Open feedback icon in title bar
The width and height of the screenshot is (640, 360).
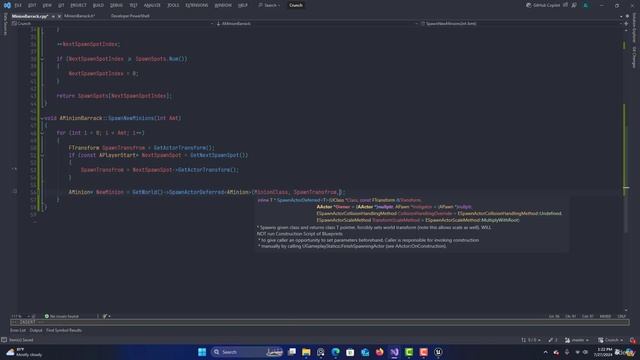[574, 5]
